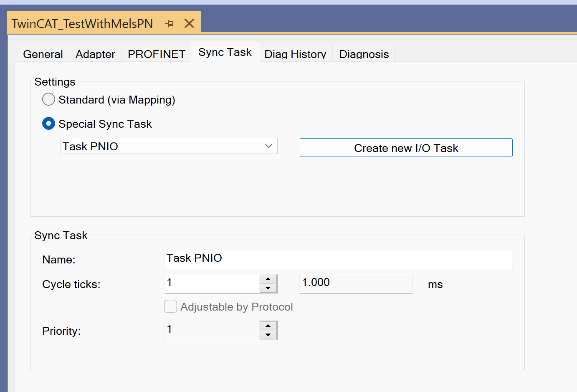
Task: Open the Adapter tab
Action: click(x=95, y=54)
